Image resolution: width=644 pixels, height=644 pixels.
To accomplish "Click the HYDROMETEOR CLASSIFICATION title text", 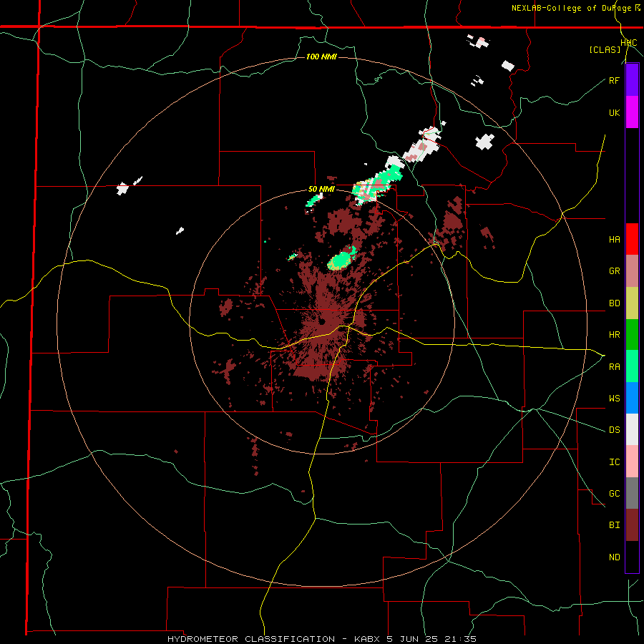I will coord(251,639).
